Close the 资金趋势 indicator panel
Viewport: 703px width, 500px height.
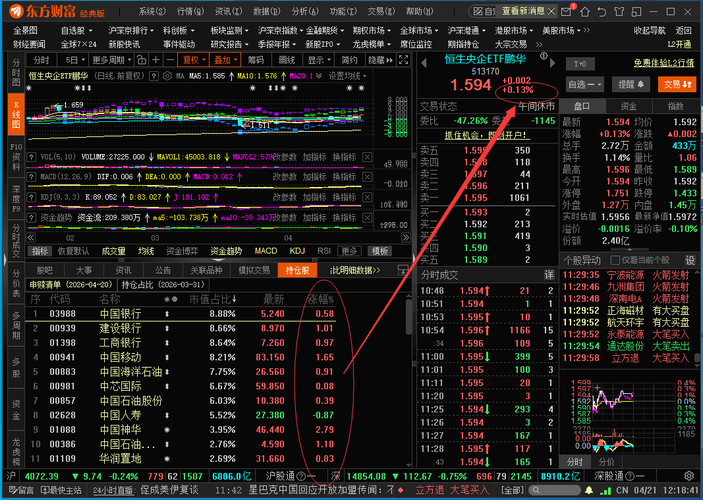point(367,217)
